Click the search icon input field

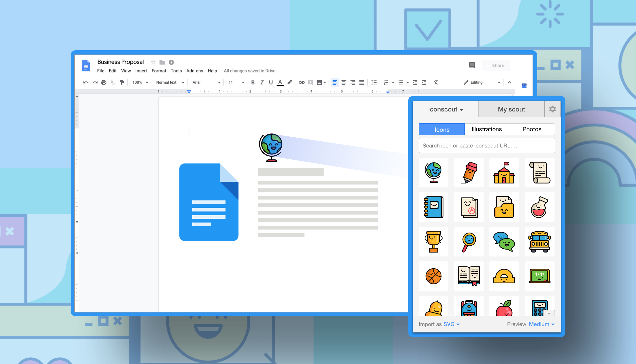(486, 146)
